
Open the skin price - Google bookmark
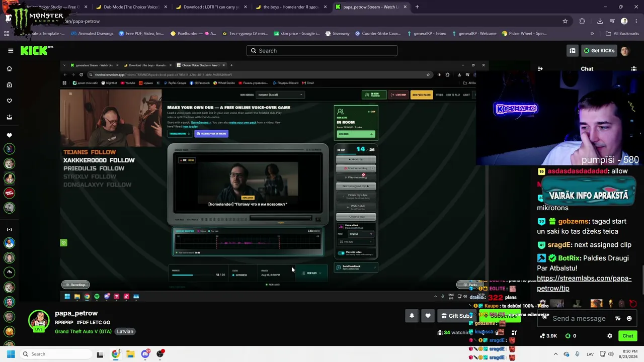pyautogui.click(x=297, y=34)
